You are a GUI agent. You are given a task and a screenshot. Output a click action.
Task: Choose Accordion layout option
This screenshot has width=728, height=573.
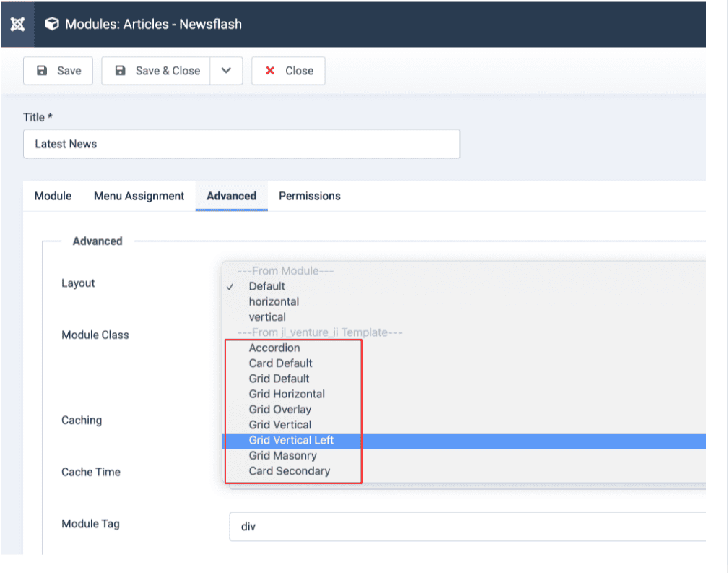[x=274, y=348]
